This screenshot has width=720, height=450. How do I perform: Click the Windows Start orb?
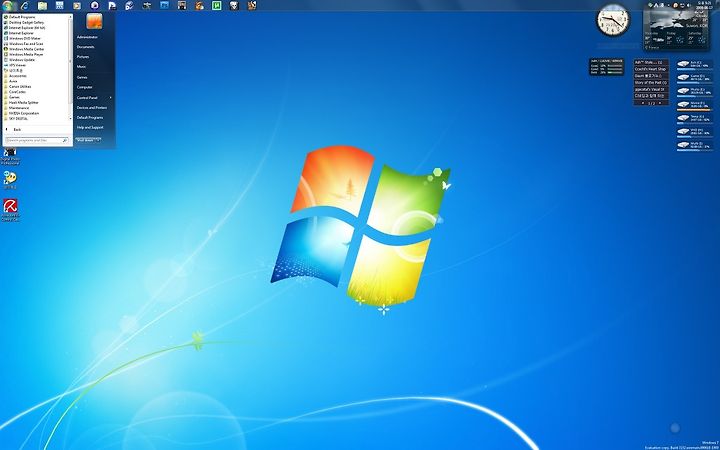point(8,6)
